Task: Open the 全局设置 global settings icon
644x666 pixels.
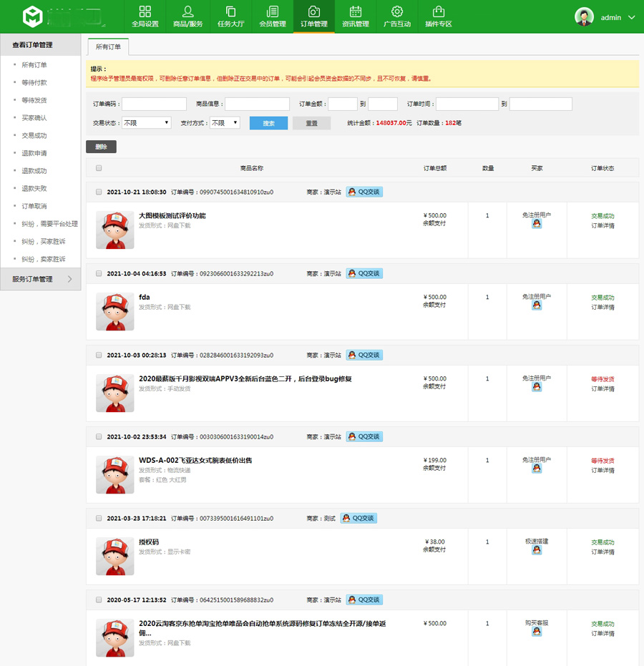Action: pyautogui.click(x=145, y=12)
